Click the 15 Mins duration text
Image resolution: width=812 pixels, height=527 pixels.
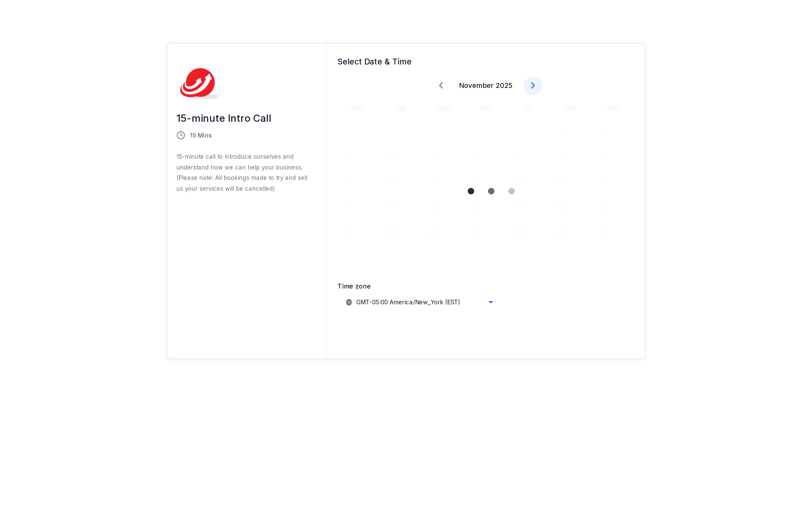point(201,135)
